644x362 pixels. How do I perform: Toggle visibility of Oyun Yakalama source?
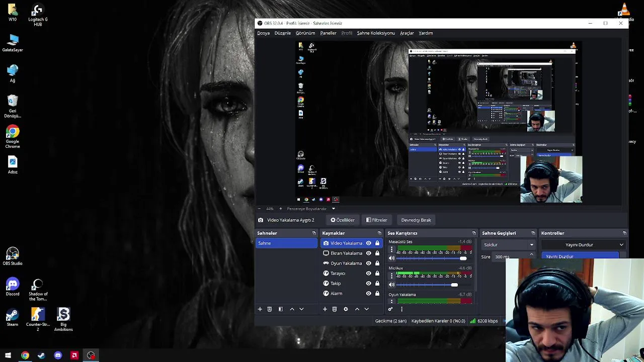[368, 263]
